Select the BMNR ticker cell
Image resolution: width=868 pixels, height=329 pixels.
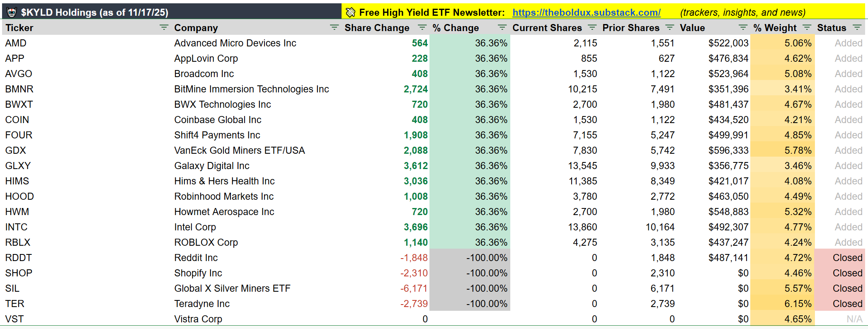coord(87,89)
